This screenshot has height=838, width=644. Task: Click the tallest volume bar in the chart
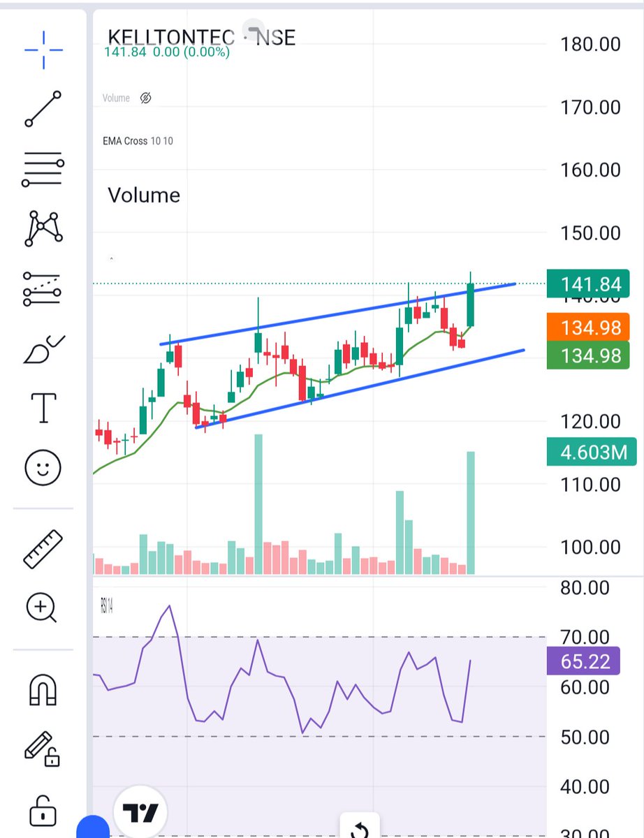(258, 504)
